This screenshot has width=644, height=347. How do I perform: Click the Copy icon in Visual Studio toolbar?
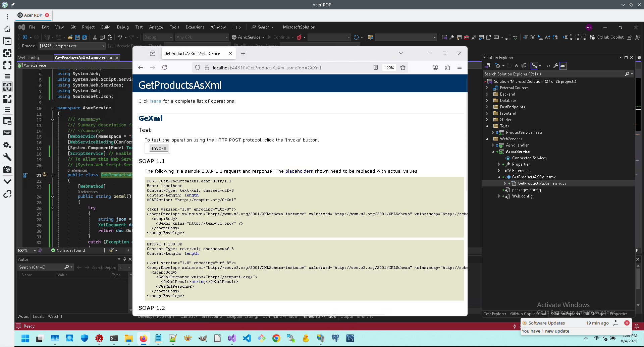coord(102,37)
